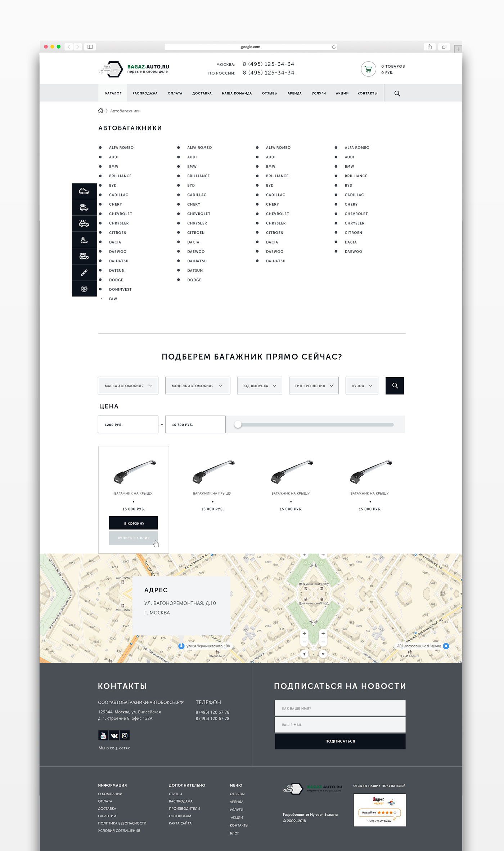Expand the КУЗОВ dropdown
504x851 pixels.
pyautogui.click(x=362, y=386)
